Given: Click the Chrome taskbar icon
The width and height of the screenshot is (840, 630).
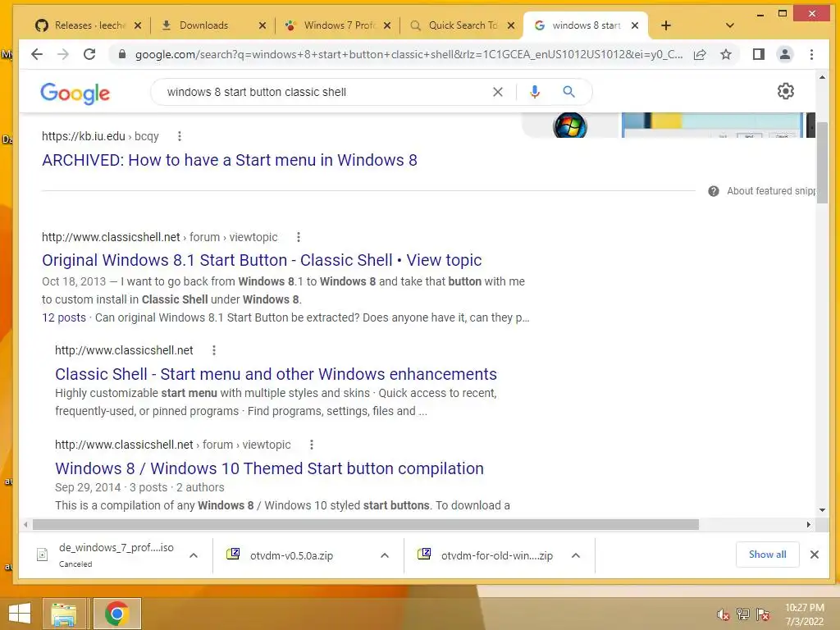Looking at the screenshot, I should click(x=116, y=614).
